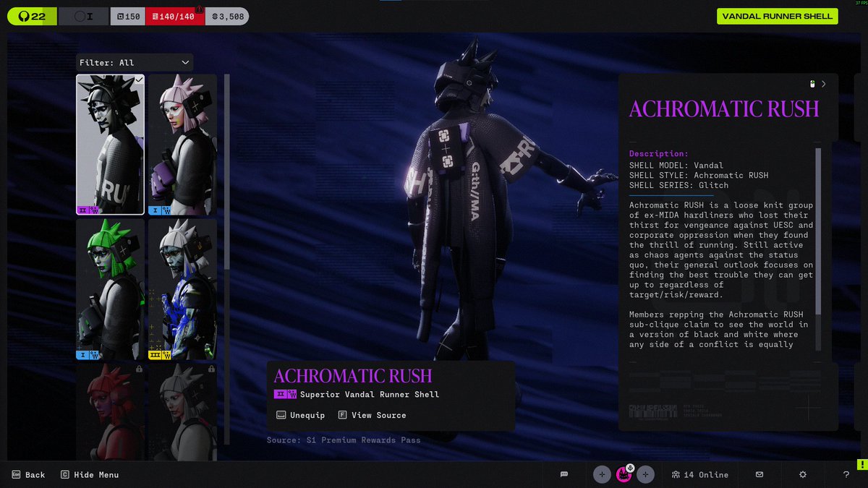
Task: Click the blue rarity tag on pink shell
Action: [161, 210]
